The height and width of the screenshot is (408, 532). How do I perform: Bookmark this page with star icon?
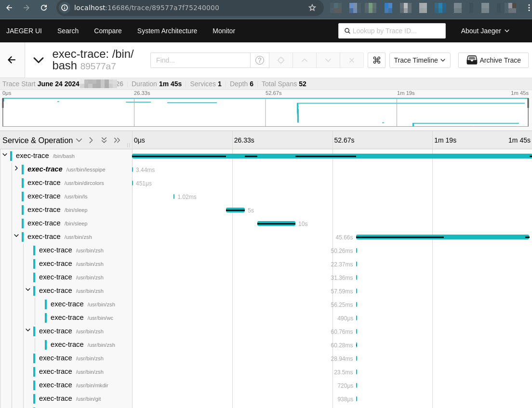[x=312, y=8]
